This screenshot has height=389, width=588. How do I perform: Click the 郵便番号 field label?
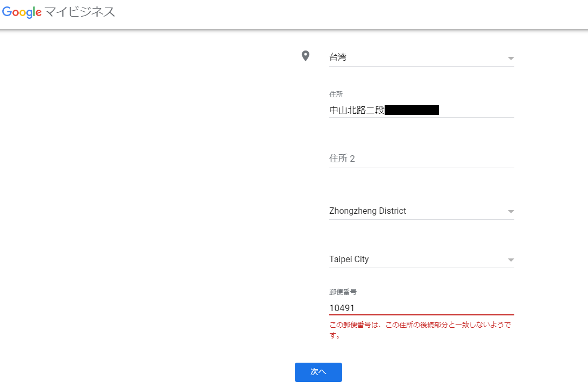tap(343, 292)
